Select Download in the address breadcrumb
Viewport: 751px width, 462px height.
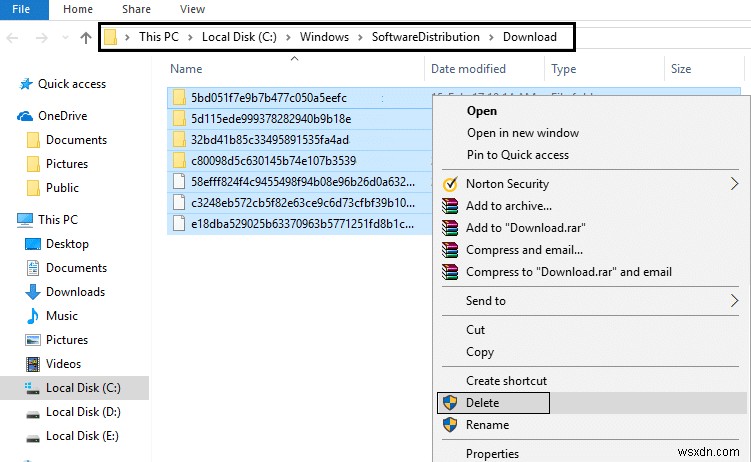[529, 37]
